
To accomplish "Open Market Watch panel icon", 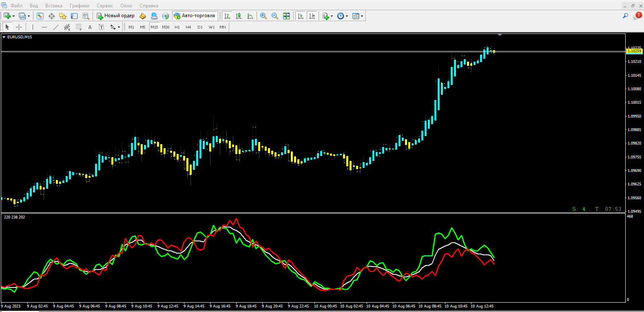I will coord(40,16).
